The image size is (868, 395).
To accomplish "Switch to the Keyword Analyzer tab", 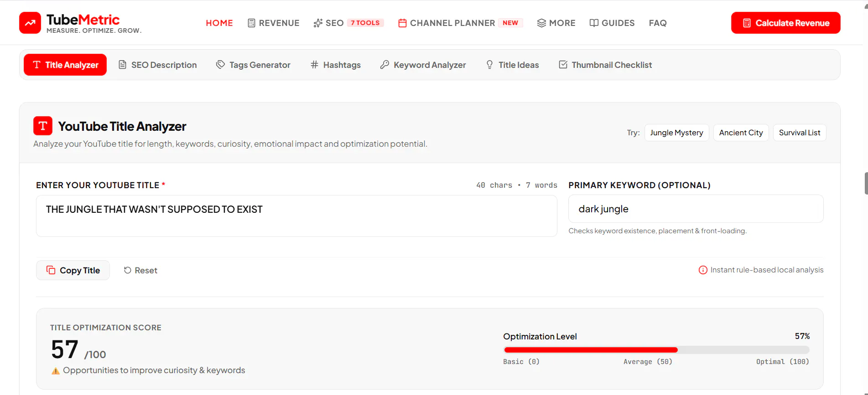I will point(423,65).
